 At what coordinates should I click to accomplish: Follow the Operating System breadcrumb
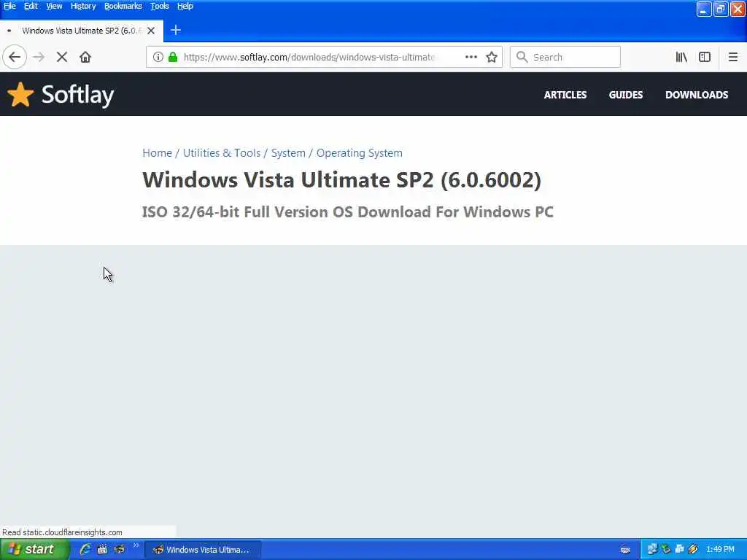tap(359, 153)
